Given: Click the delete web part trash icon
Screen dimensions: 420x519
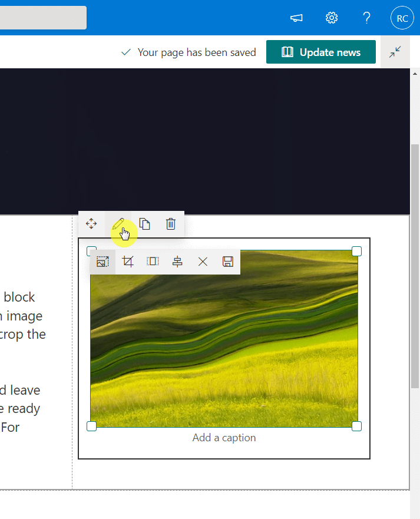Looking at the screenshot, I should coord(171,224).
